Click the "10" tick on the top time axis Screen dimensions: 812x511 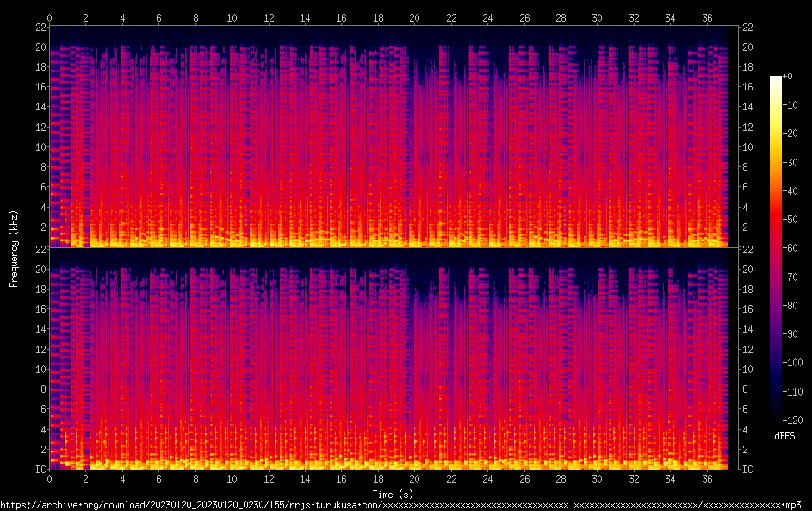coord(232,17)
